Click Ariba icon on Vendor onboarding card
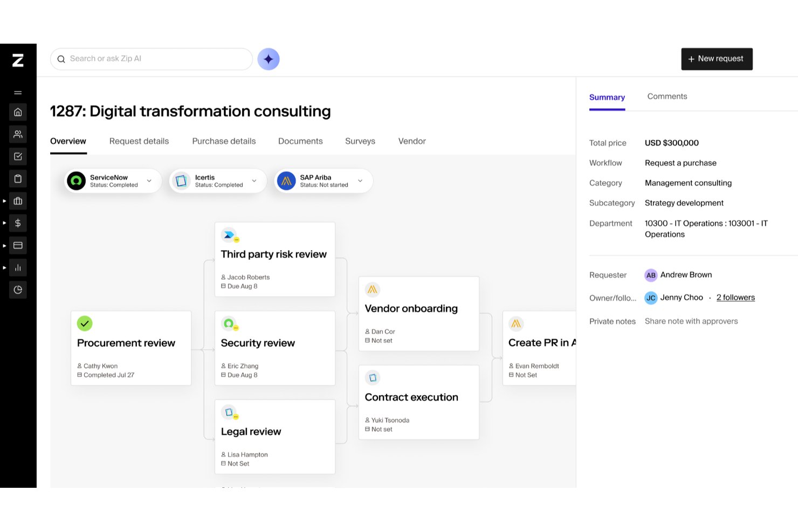This screenshot has width=798, height=532. tap(373, 289)
